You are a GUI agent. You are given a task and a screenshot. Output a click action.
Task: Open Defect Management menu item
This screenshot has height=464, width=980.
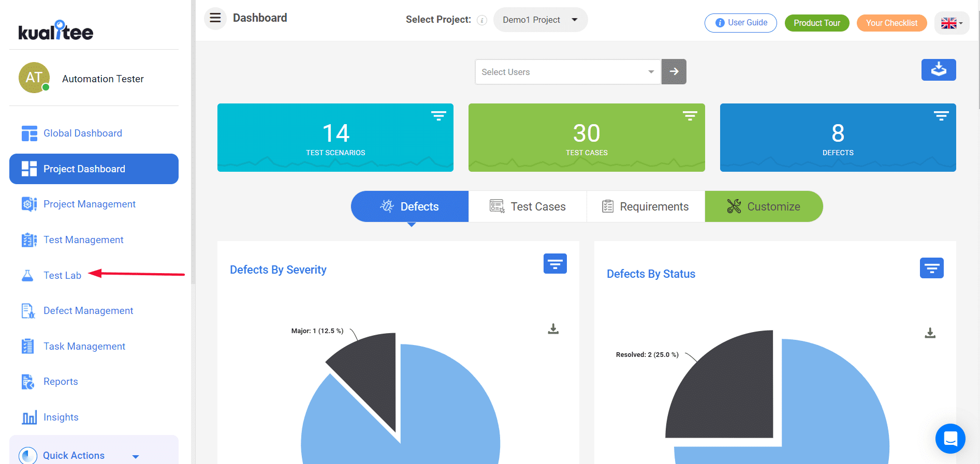click(x=88, y=311)
